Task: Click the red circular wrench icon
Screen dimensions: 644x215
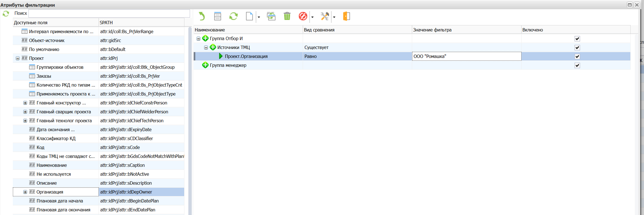Action: coord(303,16)
